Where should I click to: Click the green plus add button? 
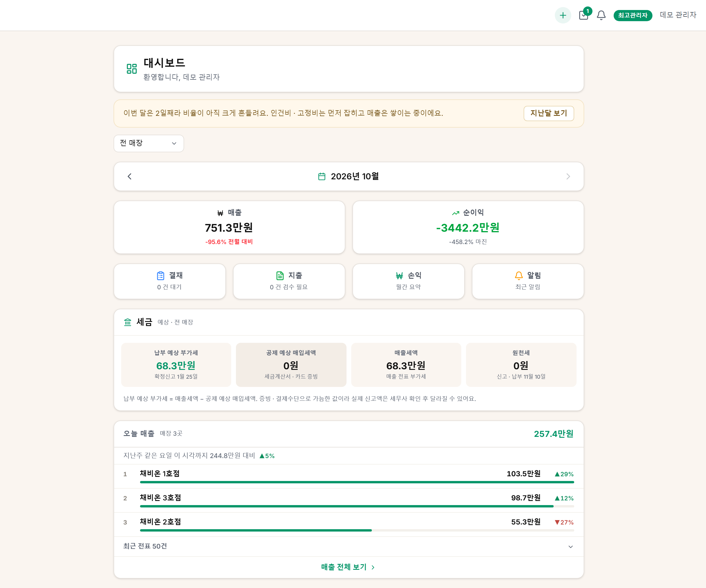(x=563, y=15)
